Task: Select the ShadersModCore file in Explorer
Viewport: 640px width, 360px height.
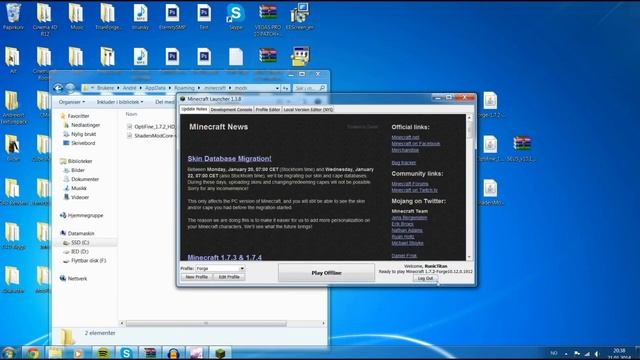Action: click(x=151, y=136)
